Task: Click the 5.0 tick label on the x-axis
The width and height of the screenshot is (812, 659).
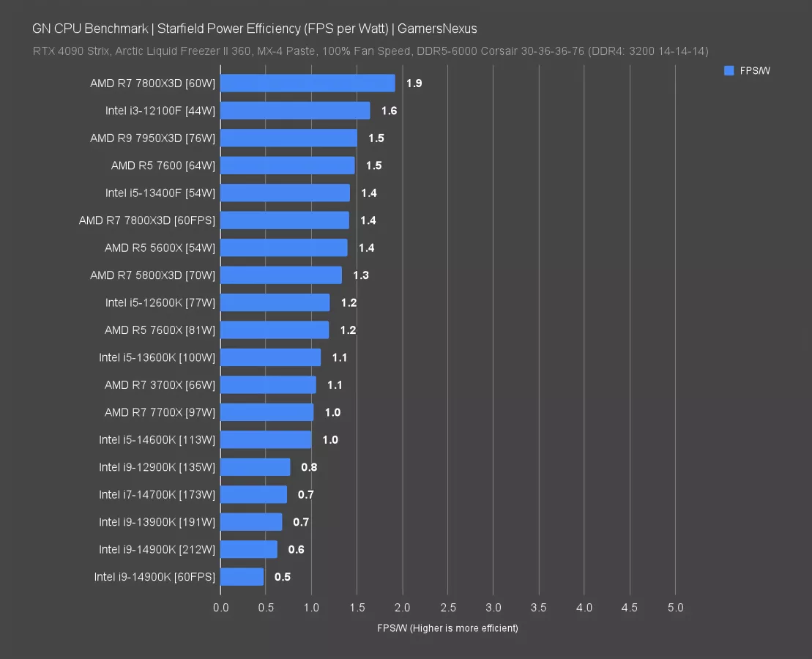Action: (x=675, y=608)
